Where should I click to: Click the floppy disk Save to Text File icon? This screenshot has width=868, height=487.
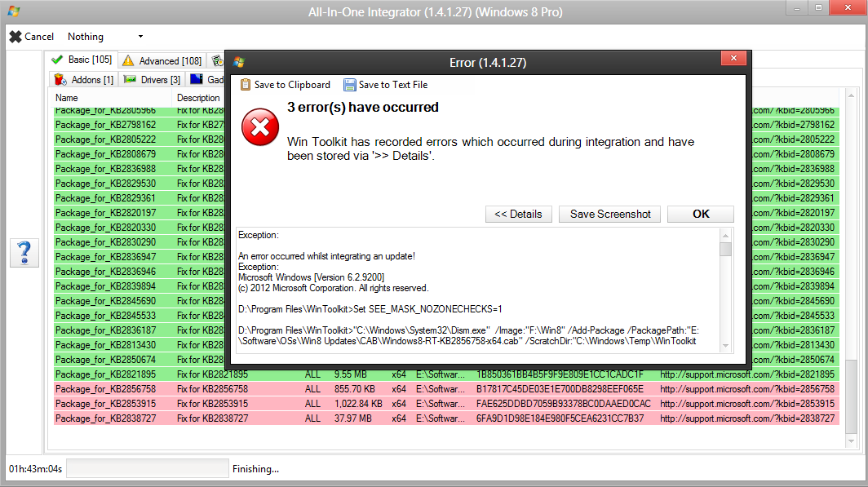click(x=349, y=85)
